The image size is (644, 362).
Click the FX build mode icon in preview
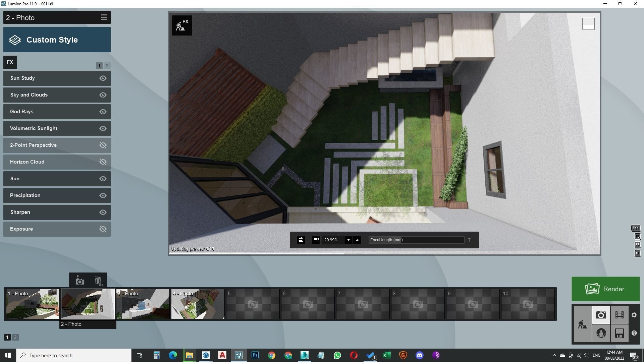(182, 25)
